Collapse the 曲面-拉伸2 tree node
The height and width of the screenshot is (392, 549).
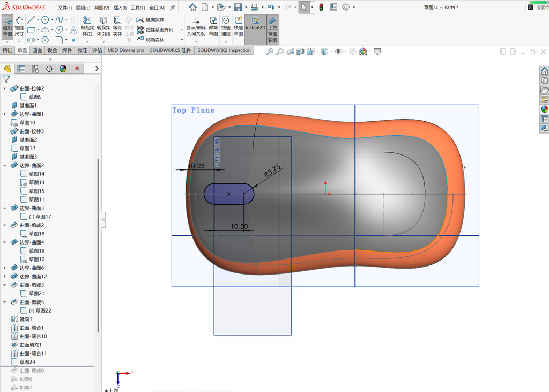(4, 88)
